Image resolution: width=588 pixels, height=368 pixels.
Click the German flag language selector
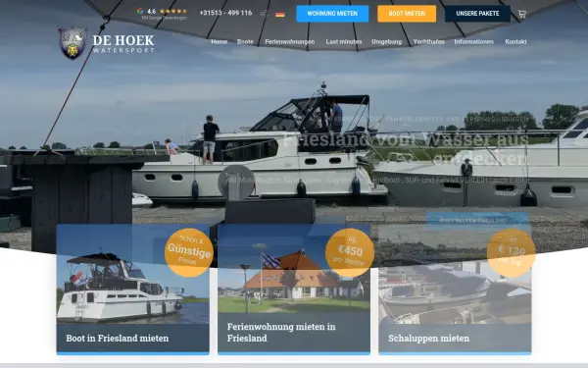[279, 15]
